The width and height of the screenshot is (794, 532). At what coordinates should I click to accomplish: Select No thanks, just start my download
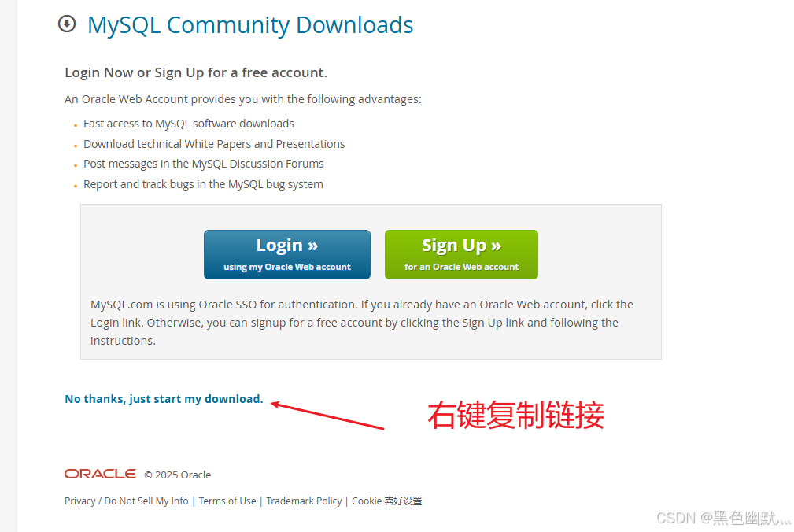tap(164, 399)
